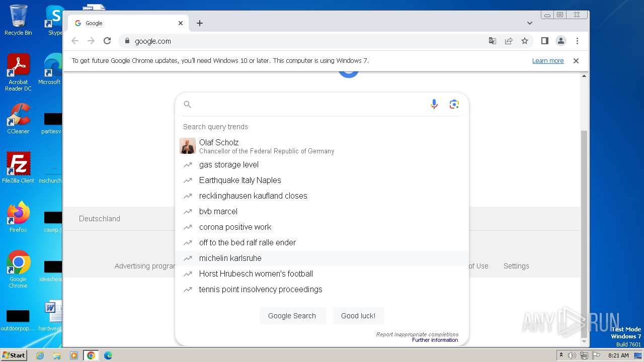Select the Recycle Bin desktop icon

click(x=18, y=20)
